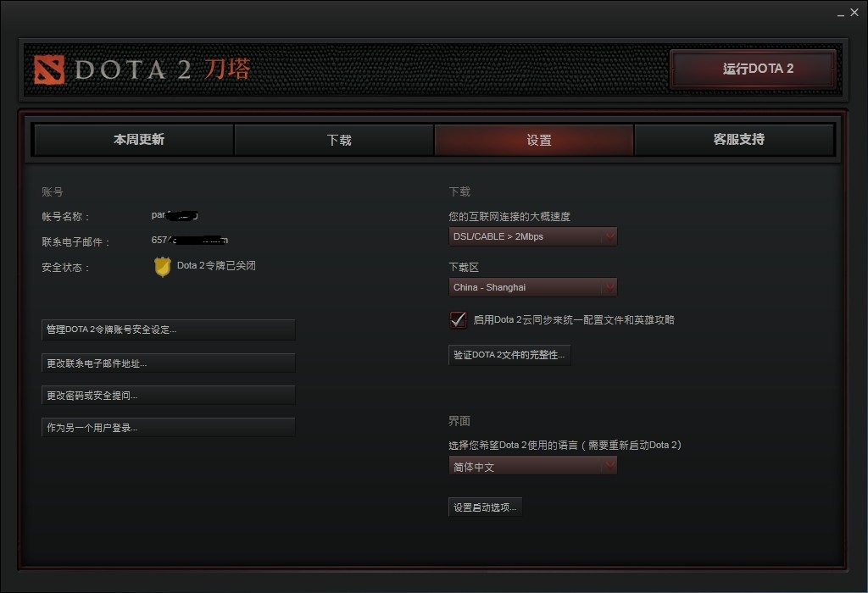868x593 pixels.
Task: Close the launcher with the X icon
Action: point(854,13)
